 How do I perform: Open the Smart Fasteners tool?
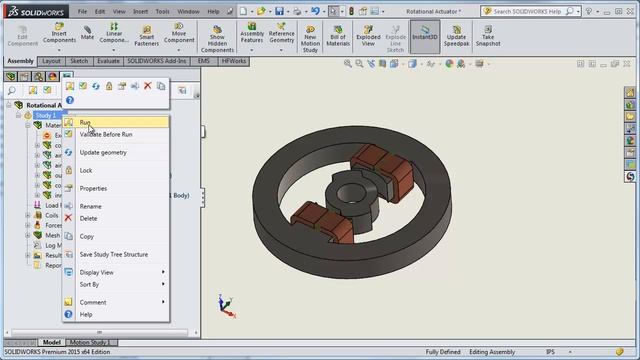tap(147, 36)
